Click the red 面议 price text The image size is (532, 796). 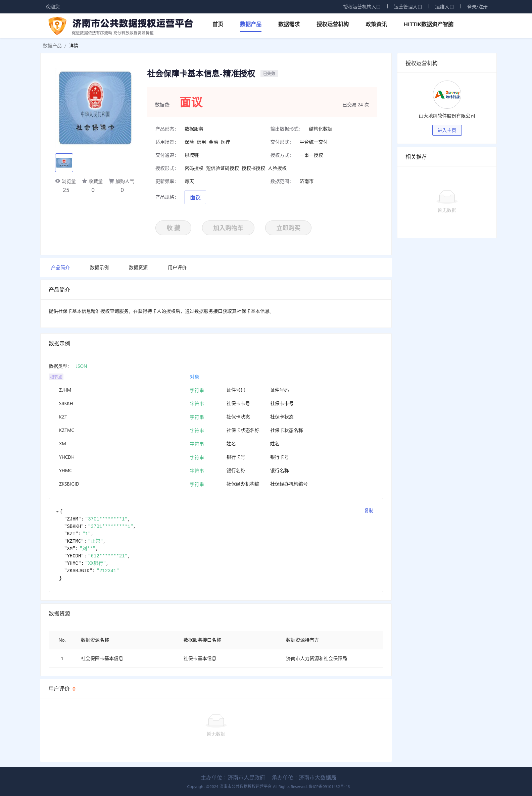(191, 102)
